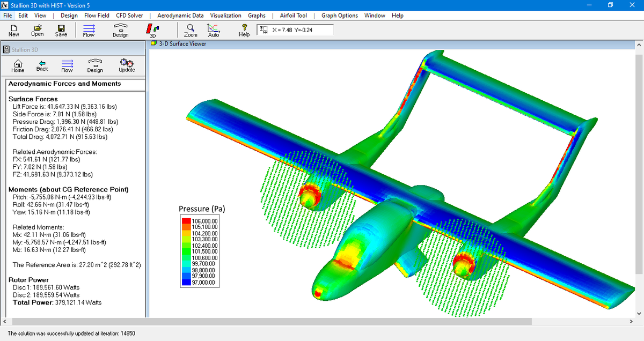Click the vertical scrollbar up arrow
The image size is (644, 341).
pos(639,45)
